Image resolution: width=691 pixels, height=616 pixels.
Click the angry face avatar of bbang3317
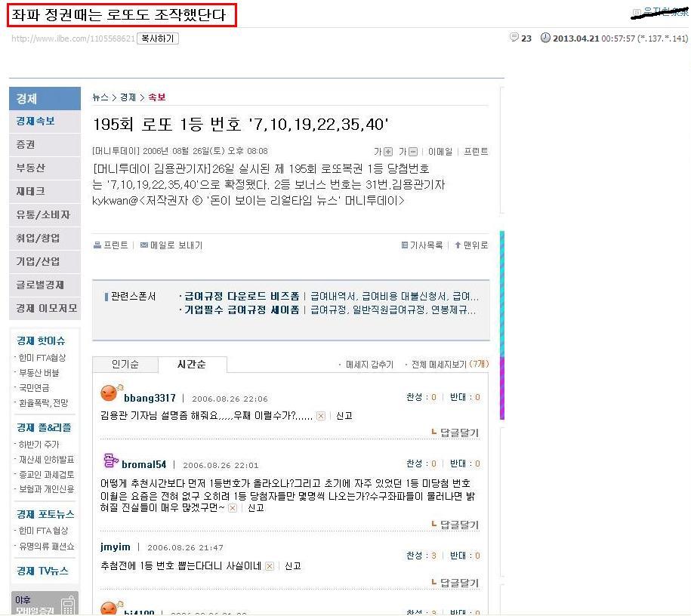point(110,393)
